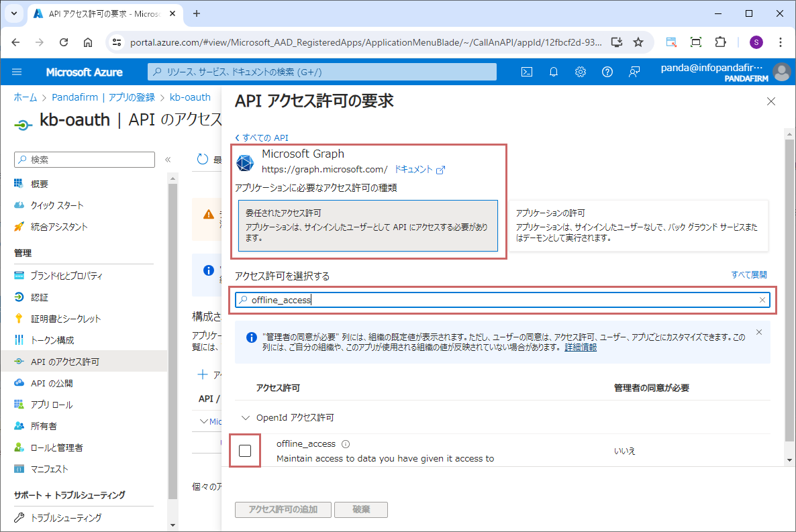Check the offline_access permission checkbox
The height and width of the screenshot is (532, 796).
[x=245, y=451]
